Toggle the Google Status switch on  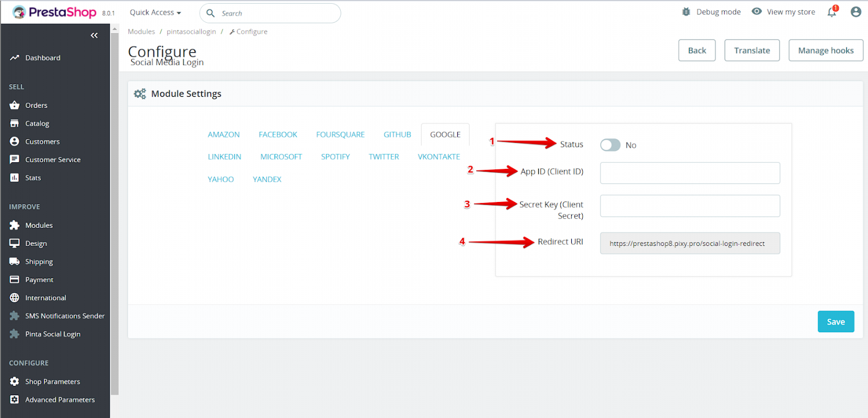(610, 145)
